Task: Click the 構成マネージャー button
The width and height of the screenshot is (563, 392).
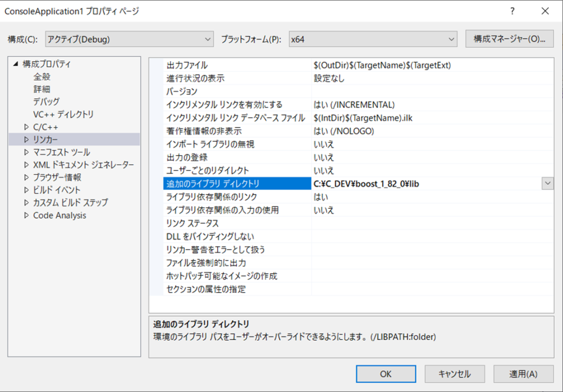Action: [509, 39]
